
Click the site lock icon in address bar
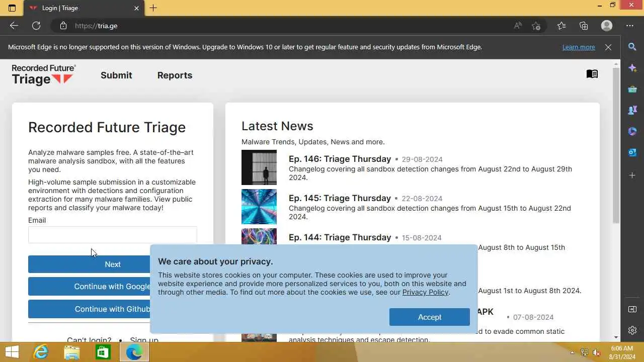(x=63, y=26)
